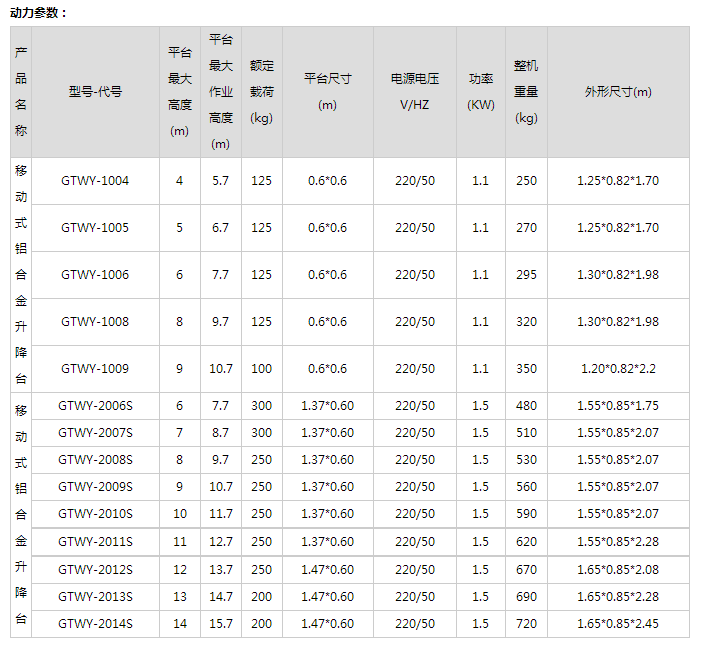Select the '平台尺寸 (m)' header cell
This screenshot has width=702, height=646.
click(x=328, y=92)
